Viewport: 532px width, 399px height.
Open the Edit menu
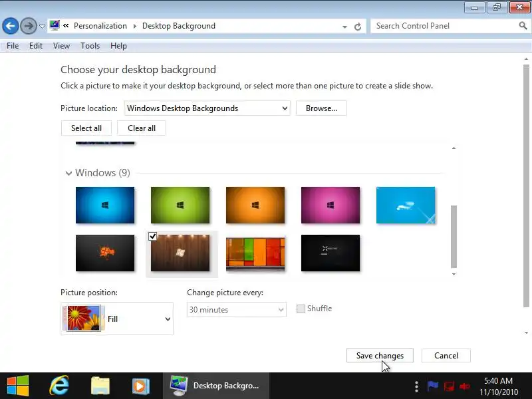tap(36, 46)
